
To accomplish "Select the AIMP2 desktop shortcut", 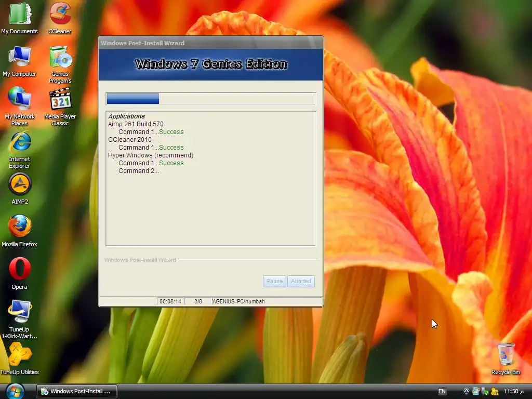I will coord(20,189).
